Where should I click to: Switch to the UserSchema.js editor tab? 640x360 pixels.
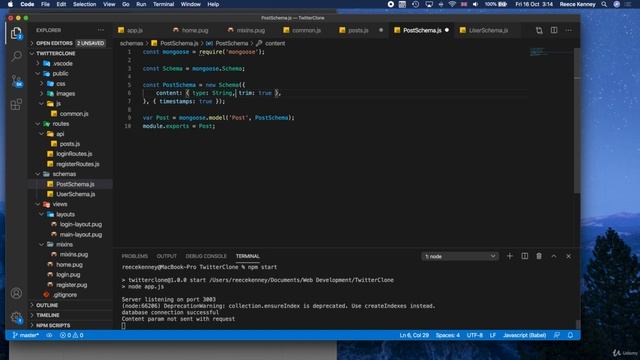click(488, 30)
